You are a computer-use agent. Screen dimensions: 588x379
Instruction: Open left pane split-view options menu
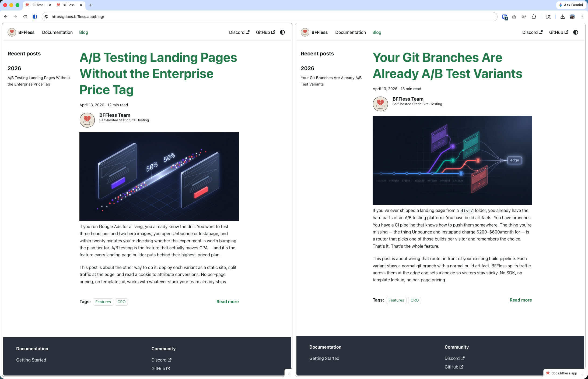pos(289,373)
